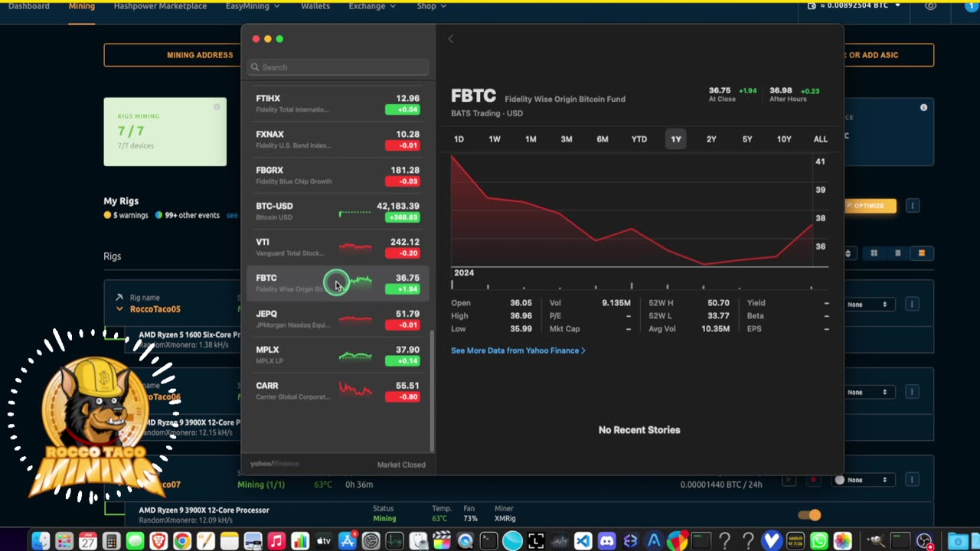Screen dimensions: 980x551
Task: Open System Settings from the dock
Action: 371,541
